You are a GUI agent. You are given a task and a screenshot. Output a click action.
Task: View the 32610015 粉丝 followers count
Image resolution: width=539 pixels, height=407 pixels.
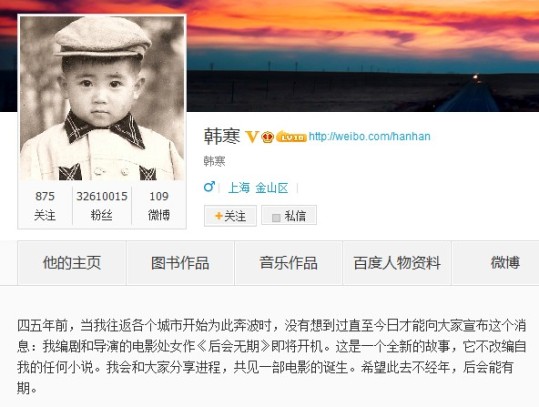(102, 205)
